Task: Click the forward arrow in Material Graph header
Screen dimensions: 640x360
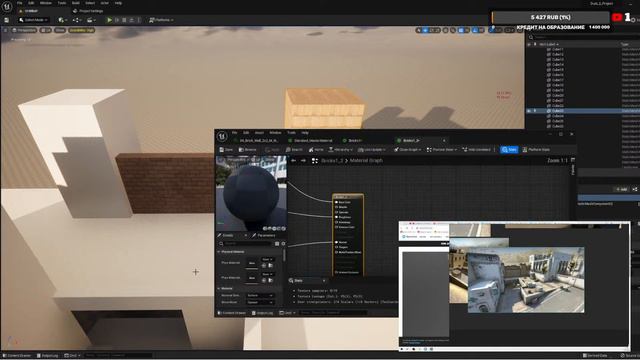Action: 303,161
